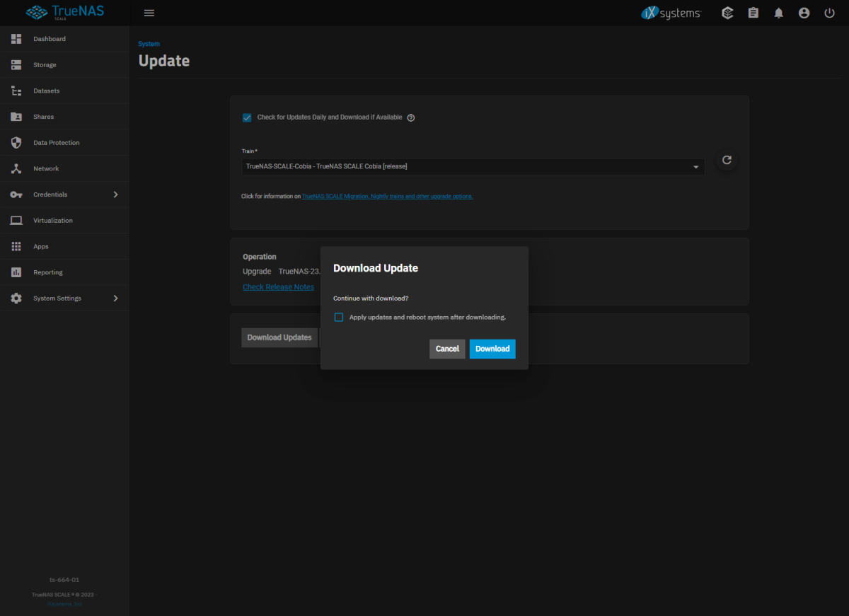Click the System Settings gear icon
Viewport: 849px width, 616px height.
16,298
